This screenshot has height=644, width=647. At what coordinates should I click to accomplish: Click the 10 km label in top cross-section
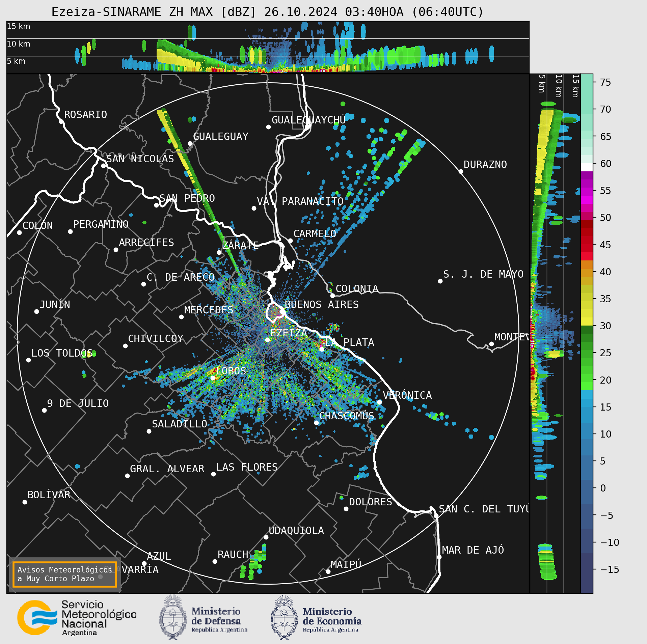pyautogui.click(x=19, y=44)
